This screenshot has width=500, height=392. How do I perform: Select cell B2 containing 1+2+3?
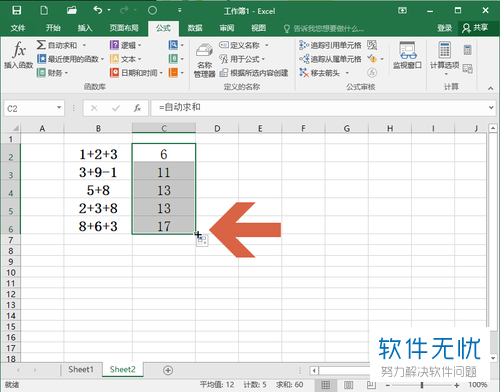tap(98, 153)
